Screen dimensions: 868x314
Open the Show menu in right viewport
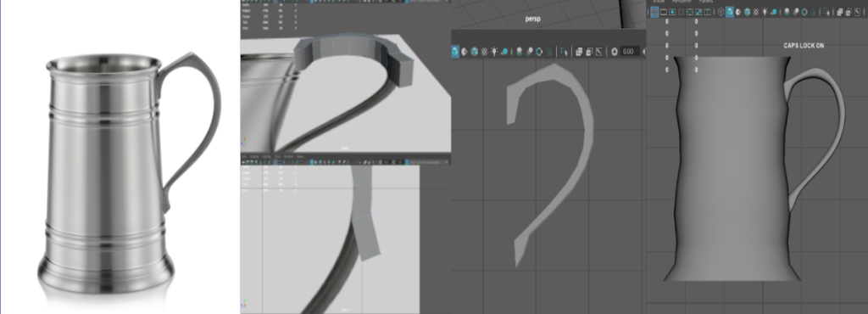(658, 1)
